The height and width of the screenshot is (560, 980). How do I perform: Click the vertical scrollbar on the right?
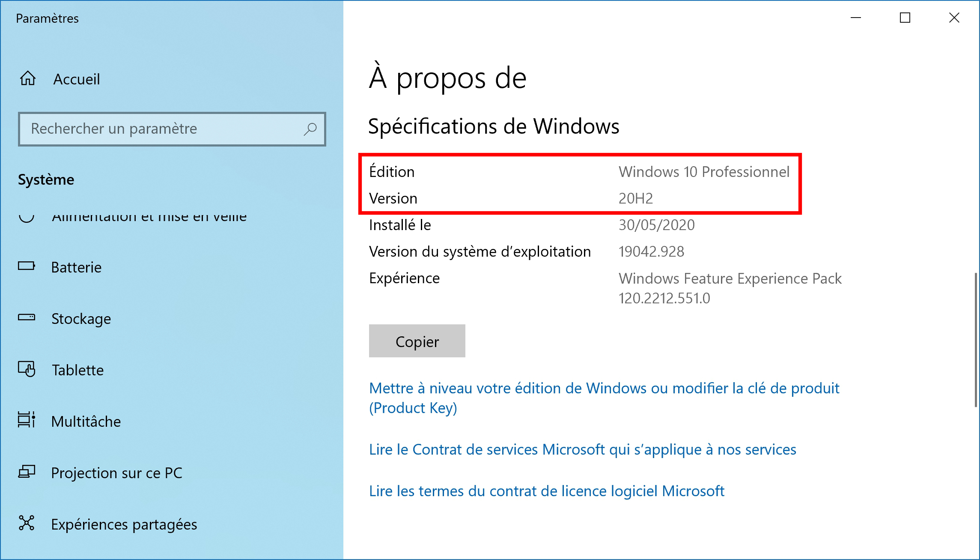pyautogui.click(x=976, y=339)
